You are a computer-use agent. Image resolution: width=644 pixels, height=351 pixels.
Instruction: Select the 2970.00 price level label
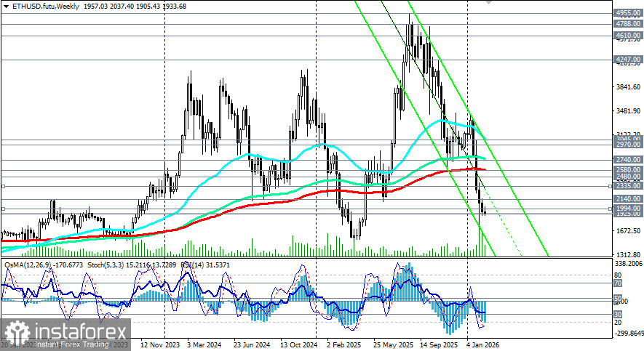[628, 145]
